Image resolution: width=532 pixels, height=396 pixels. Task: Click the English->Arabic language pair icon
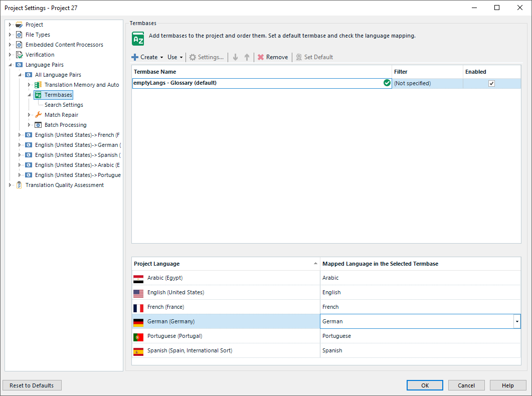click(x=29, y=165)
